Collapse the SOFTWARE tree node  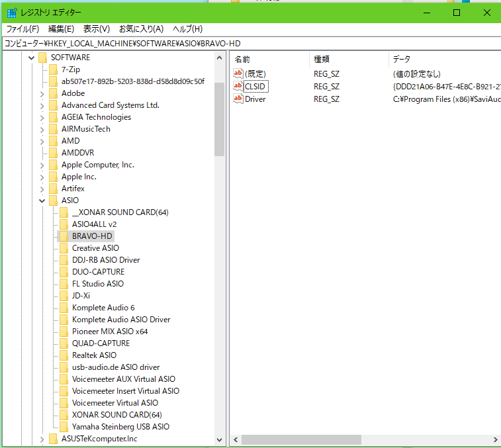pyautogui.click(x=31, y=58)
